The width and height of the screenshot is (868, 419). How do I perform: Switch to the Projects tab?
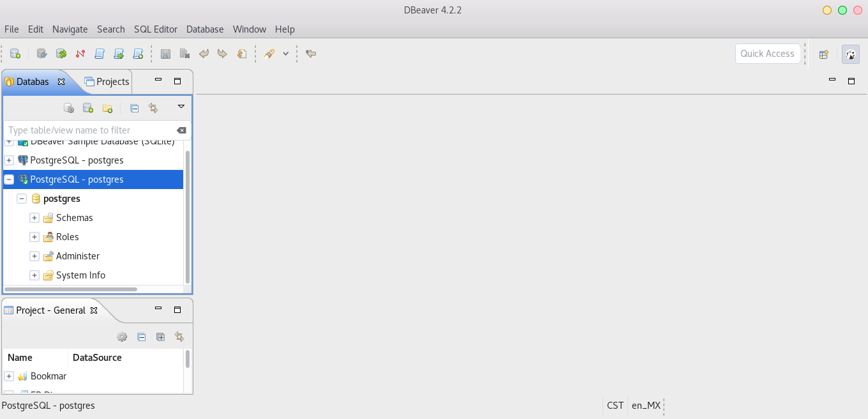coord(107,82)
